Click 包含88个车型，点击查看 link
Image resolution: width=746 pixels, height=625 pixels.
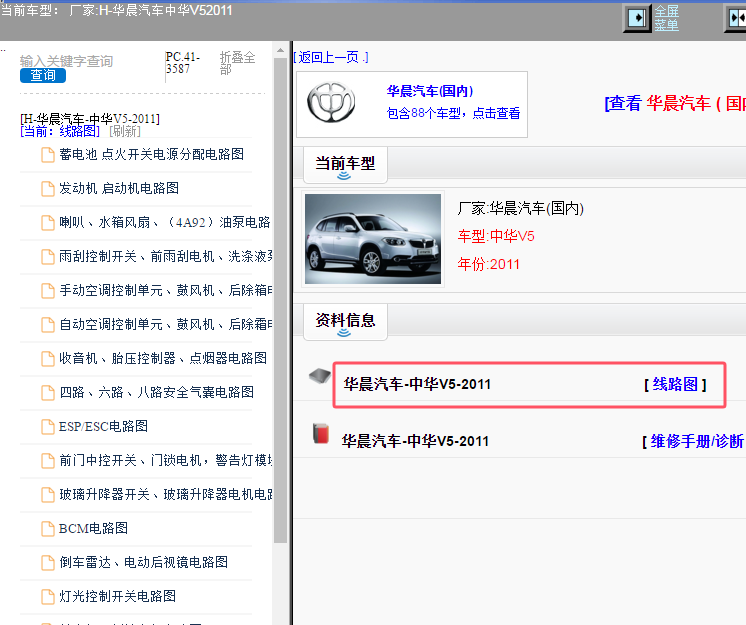tap(453, 113)
